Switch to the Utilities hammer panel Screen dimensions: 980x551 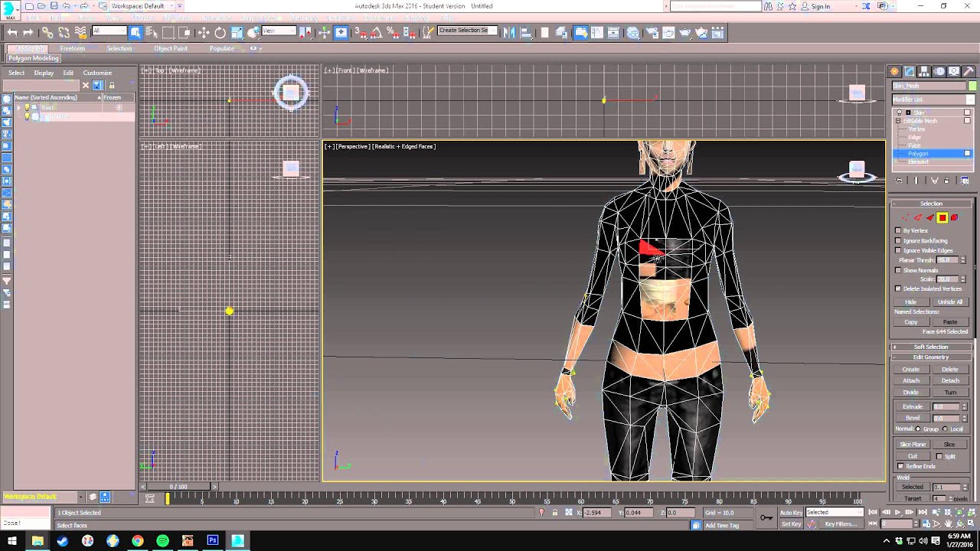(x=969, y=71)
